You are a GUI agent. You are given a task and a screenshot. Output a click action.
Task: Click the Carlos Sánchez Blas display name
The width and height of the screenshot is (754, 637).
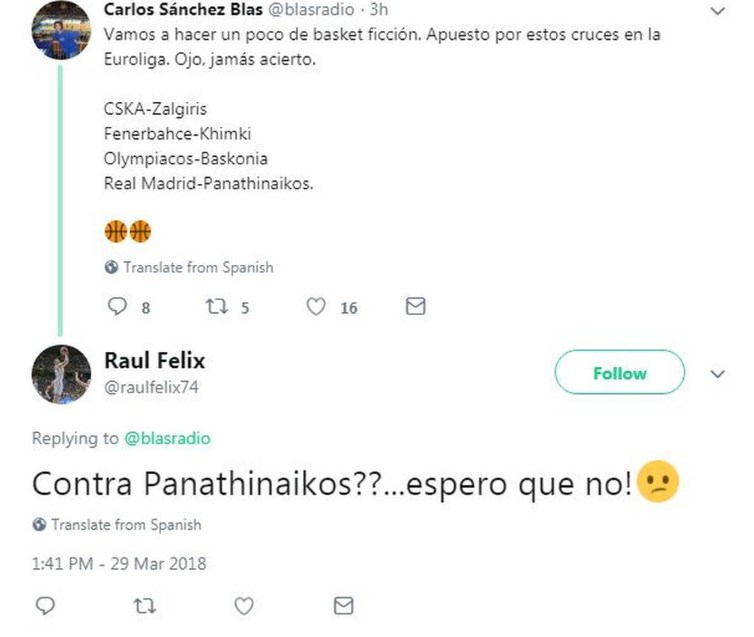(183, 9)
